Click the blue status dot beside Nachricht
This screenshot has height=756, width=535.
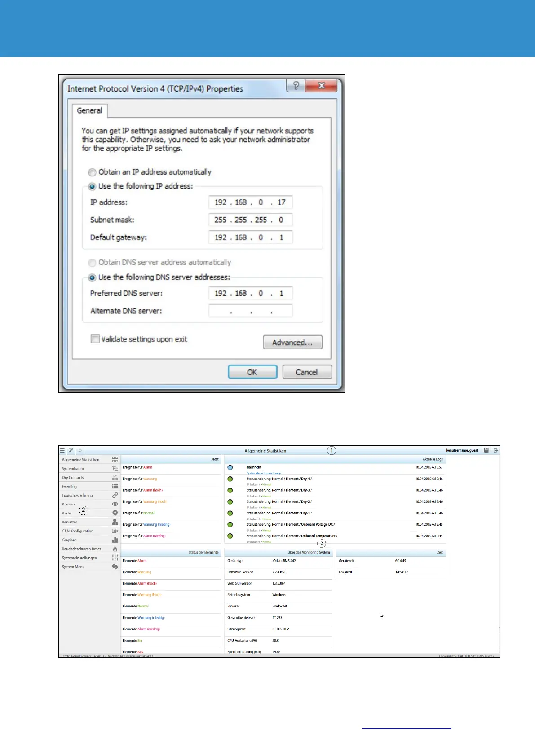230,468
